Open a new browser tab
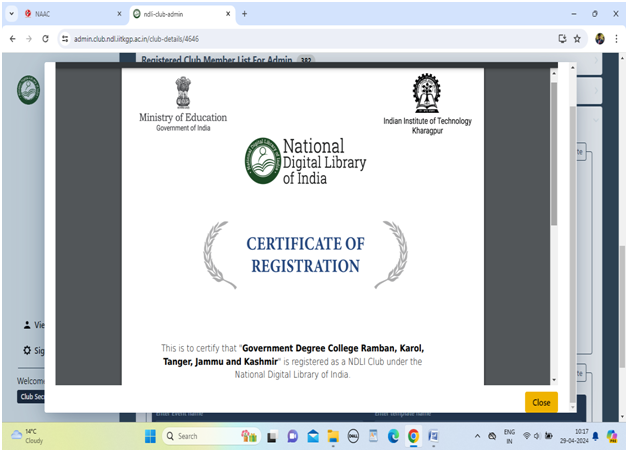Screen dimensions: 628x452 pyautogui.click(x=244, y=14)
